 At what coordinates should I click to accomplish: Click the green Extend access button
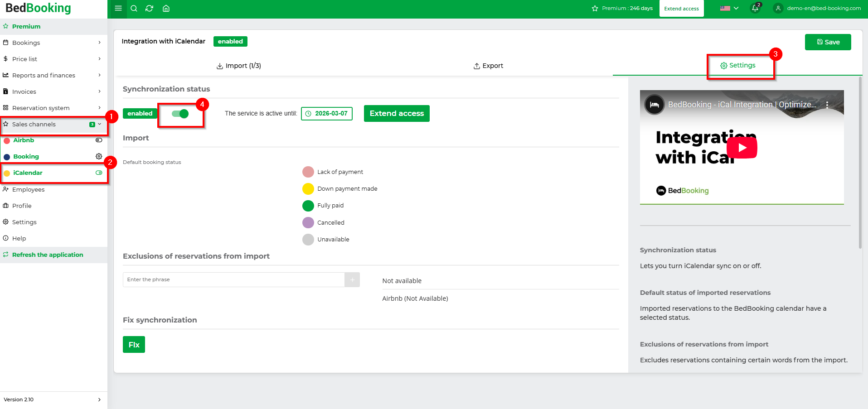[x=397, y=113]
